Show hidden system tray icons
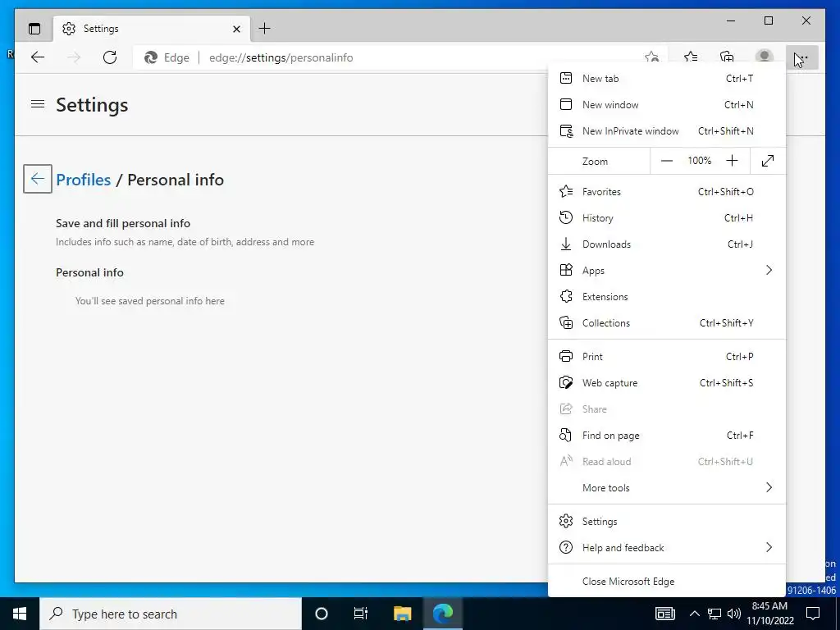This screenshot has height=630, width=840. pyautogui.click(x=694, y=614)
